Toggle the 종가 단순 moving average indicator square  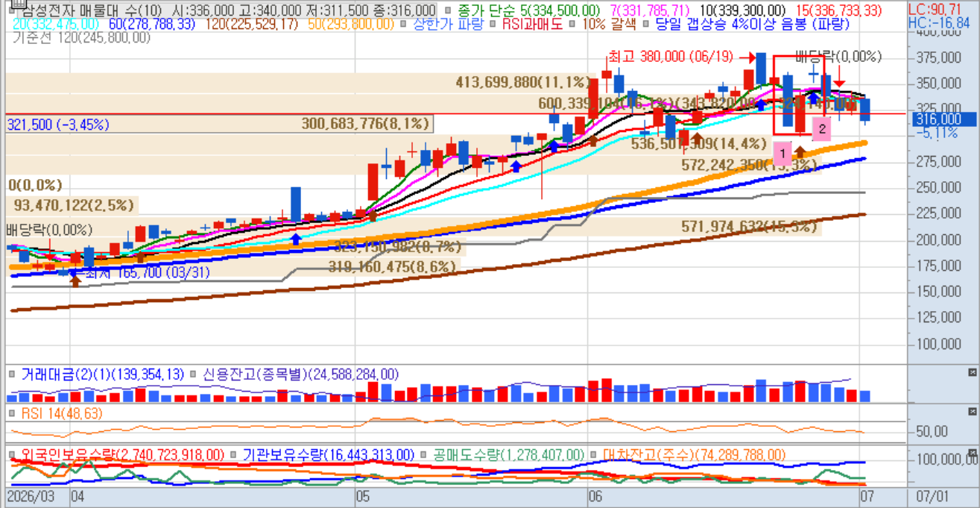point(446,10)
